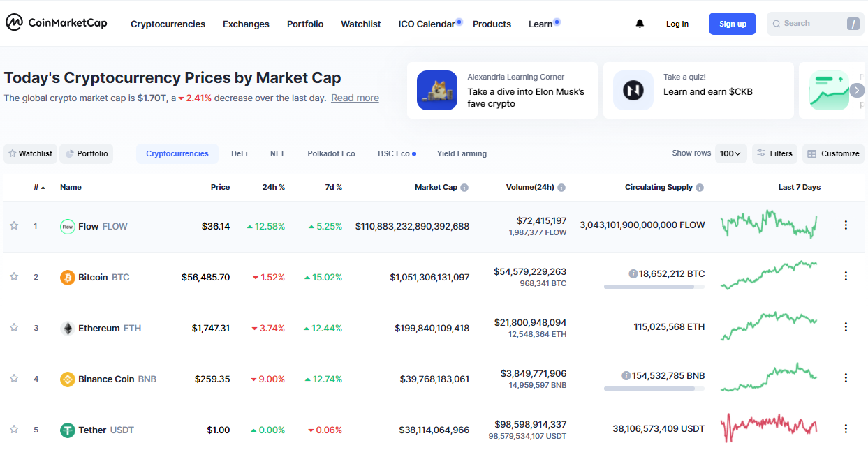Viewport: 868px width, 459px height.
Task: Click Bitcoin circulating supply progress bar
Action: (654, 287)
